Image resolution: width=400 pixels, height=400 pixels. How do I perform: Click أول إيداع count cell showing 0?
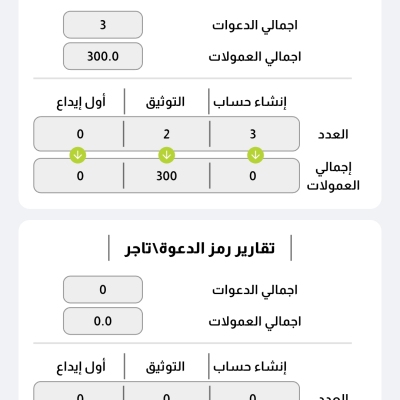pyautogui.click(x=79, y=134)
